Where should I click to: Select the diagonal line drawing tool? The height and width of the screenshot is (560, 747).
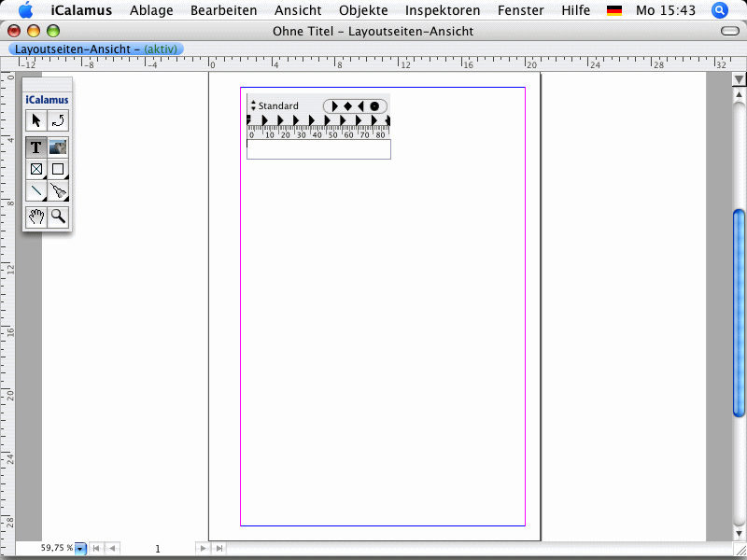(36, 192)
